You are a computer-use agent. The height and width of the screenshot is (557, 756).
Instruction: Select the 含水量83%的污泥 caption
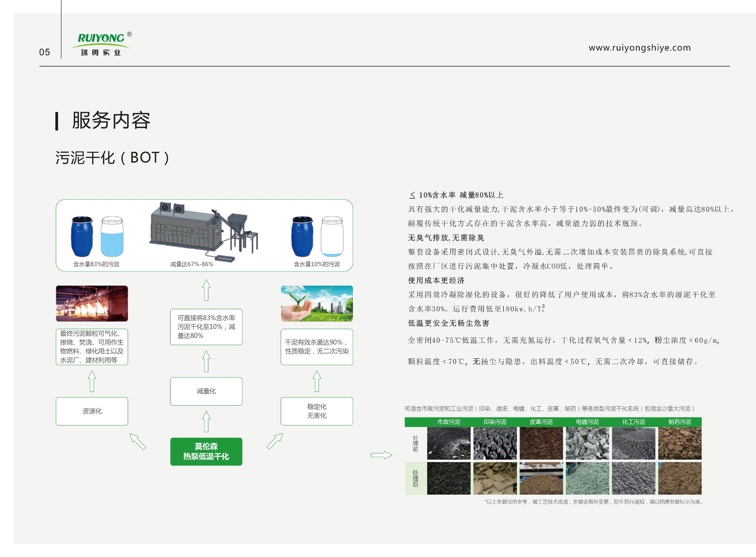pos(96,264)
